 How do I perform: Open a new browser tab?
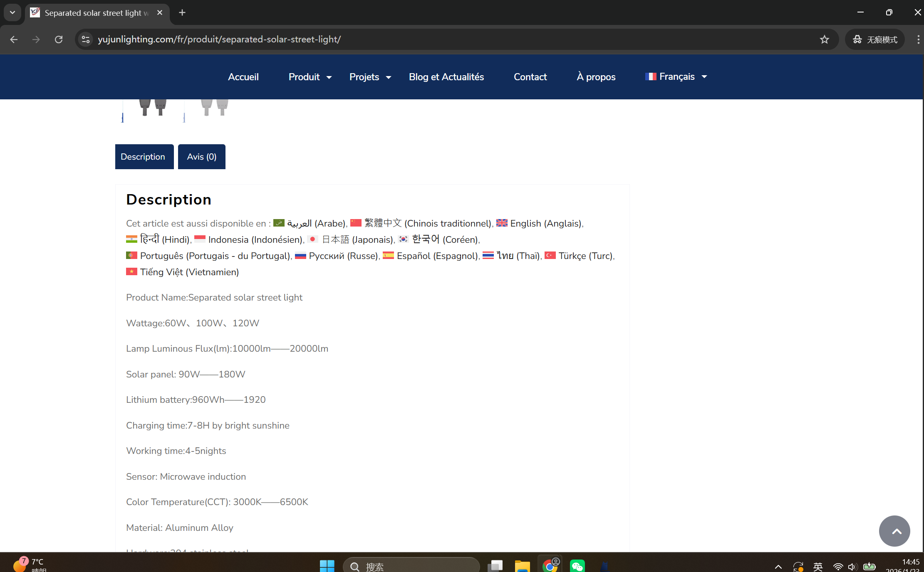coord(182,12)
